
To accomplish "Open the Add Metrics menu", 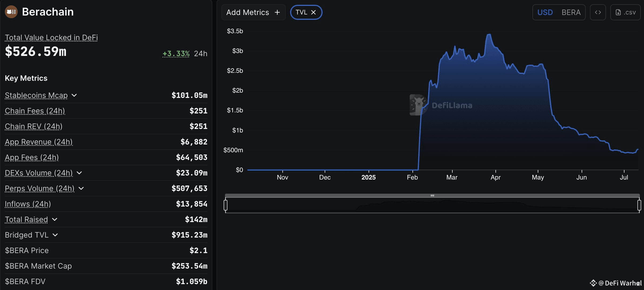I will [x=253, y=12].
